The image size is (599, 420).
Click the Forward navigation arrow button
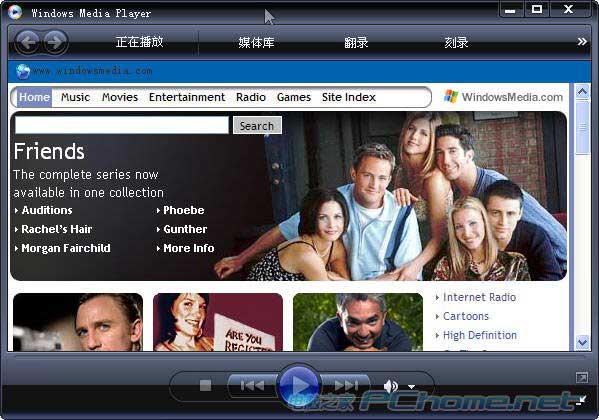55,42
